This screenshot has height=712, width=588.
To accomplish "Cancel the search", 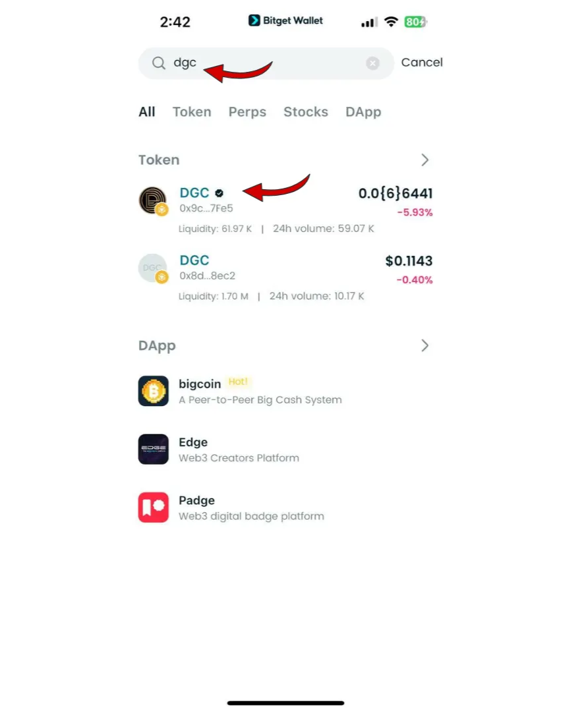I will [x=422, y=62].
